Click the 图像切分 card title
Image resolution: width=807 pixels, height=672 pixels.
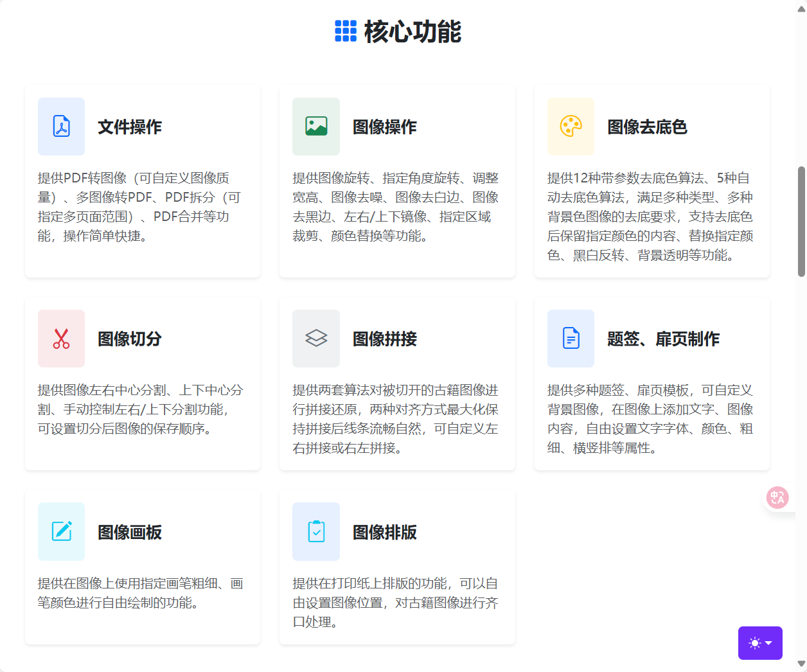click(130, 339)
